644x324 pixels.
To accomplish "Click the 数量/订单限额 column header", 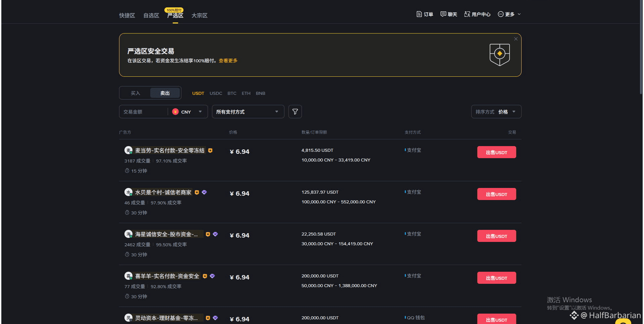I will pos(314,132).
